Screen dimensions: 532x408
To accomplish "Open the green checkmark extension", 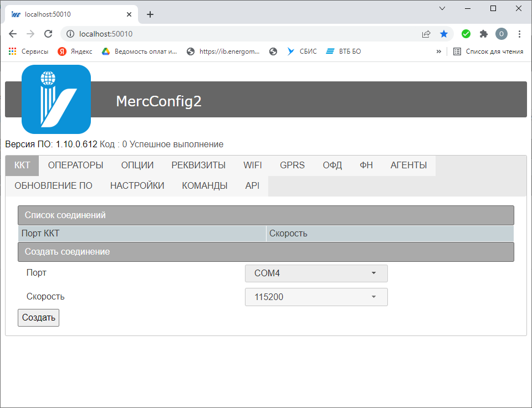I will click(466, 34).
